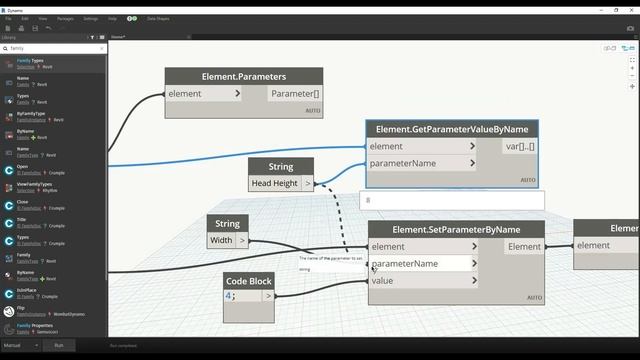Screen dimensions: 640x360
Task: Click the Code Block value 4 field
Action: [x=243, y=296]
